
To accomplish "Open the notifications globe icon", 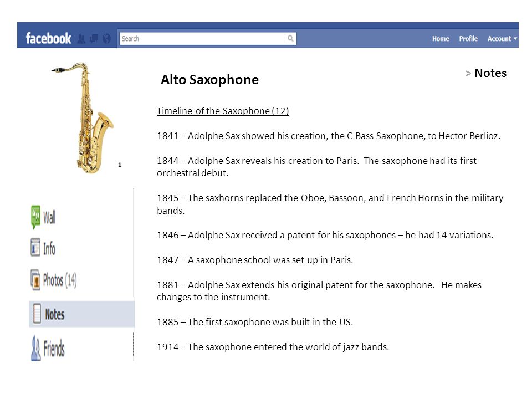I will 106,39.
